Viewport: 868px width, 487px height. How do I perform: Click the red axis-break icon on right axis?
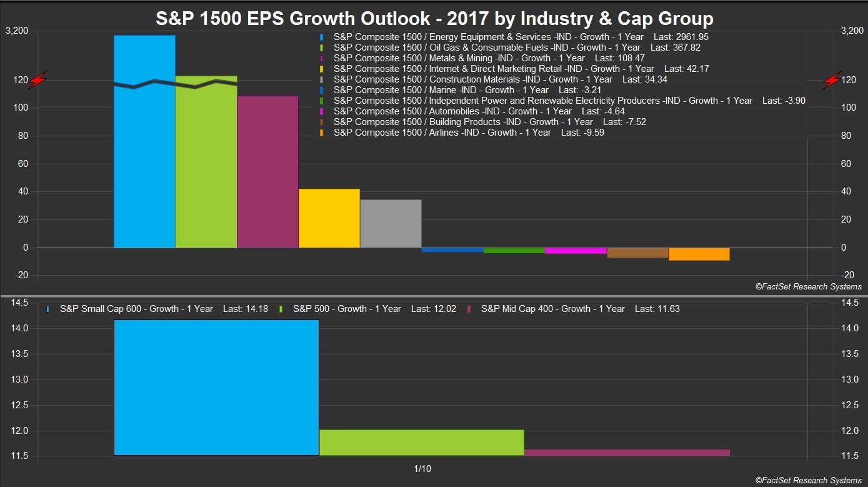coord(832,81)
